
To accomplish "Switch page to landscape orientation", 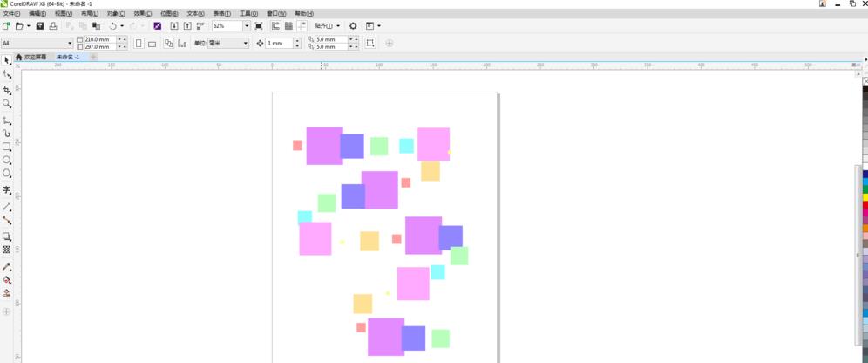I will click(x=152, y=43).
